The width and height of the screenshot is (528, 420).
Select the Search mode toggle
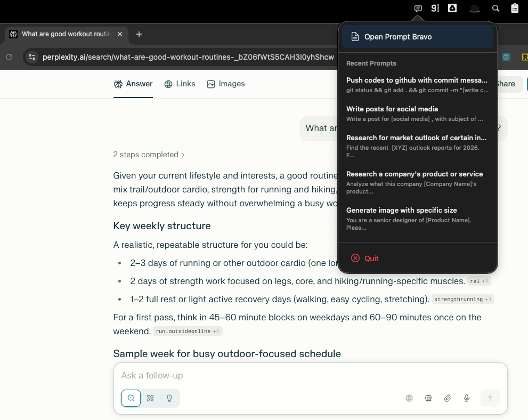pos(131,398)
